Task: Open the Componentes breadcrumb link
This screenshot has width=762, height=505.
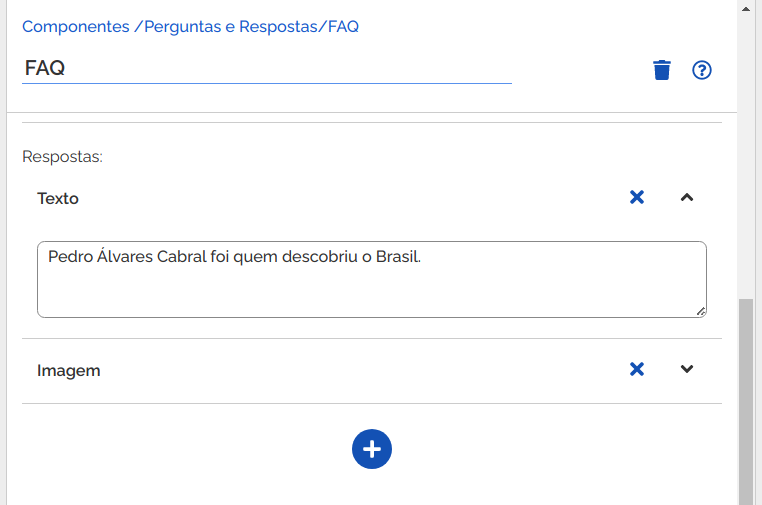Action: tap(76, 26)
